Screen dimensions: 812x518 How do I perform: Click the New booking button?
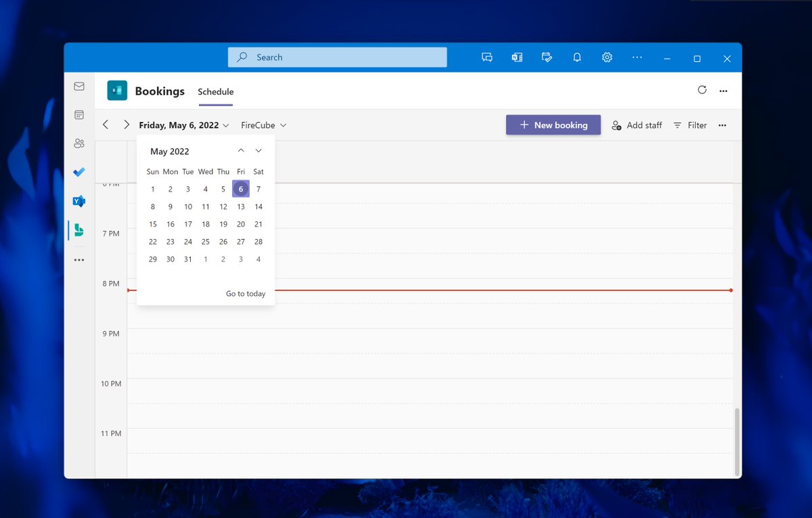554,125
